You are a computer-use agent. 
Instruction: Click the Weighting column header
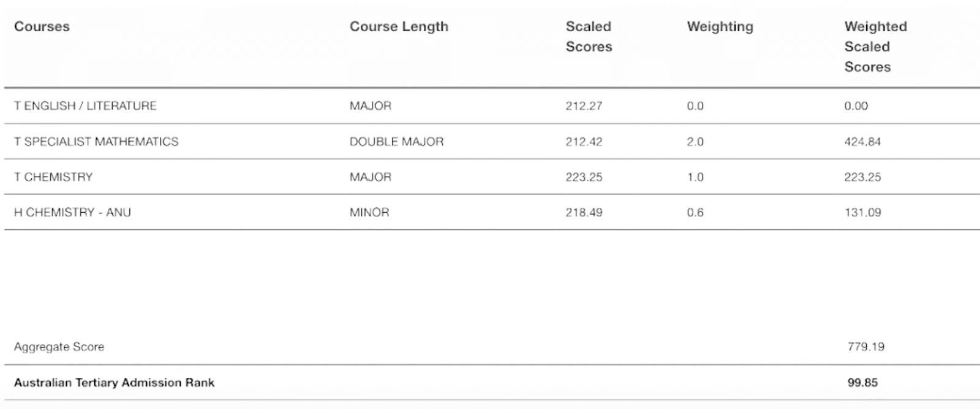[720, 26]
